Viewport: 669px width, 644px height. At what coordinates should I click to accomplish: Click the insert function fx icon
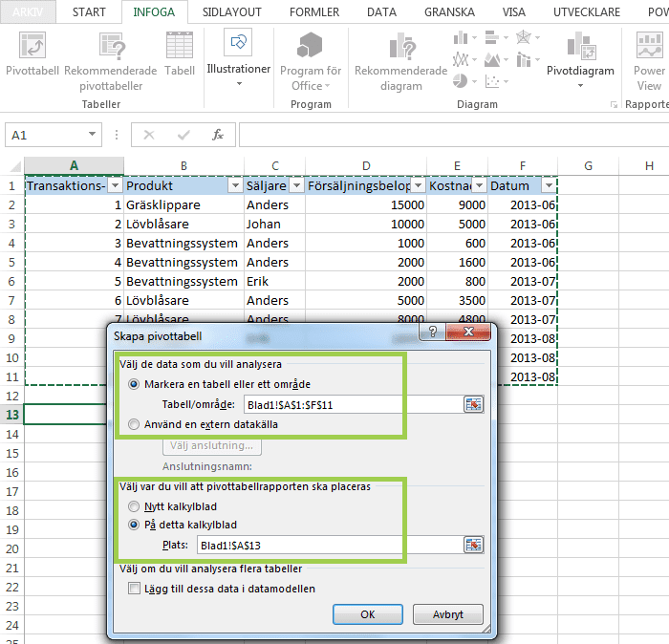[x=218, y=135]
